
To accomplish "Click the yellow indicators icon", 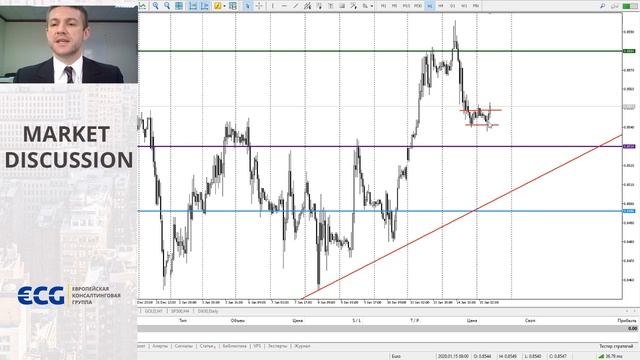I will 218,6.
